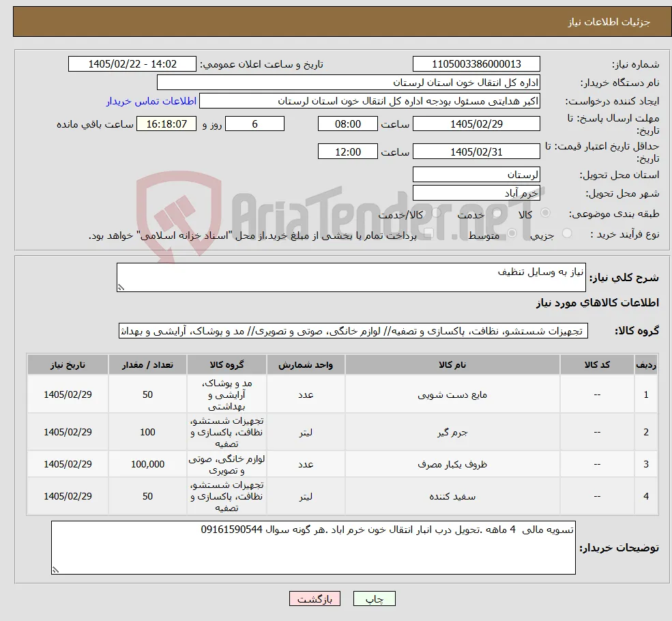Click the item name سفید کننده
The height and width of the screenshot is (621, 672).
[452, 496]
